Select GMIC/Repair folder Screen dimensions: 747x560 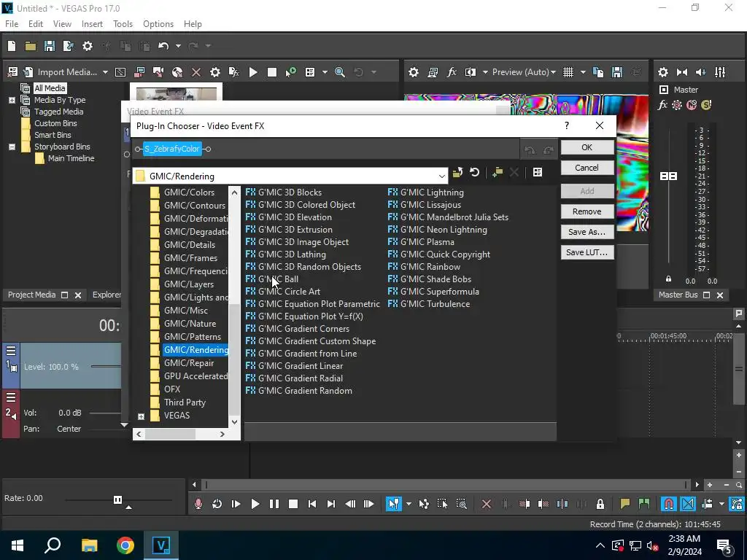pyautogui.click(x=189, y=363)
